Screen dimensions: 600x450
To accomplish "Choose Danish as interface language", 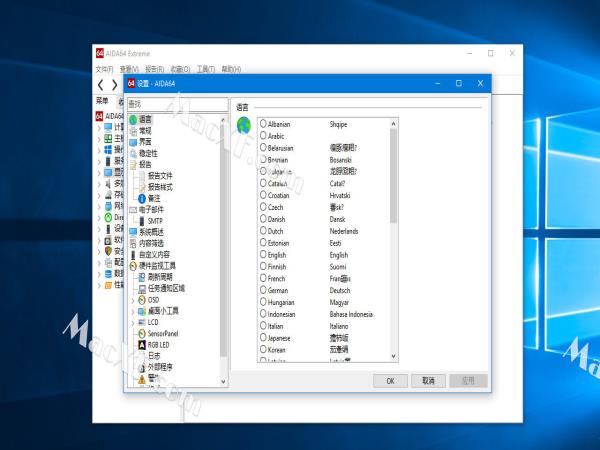I will coord(263,218).
